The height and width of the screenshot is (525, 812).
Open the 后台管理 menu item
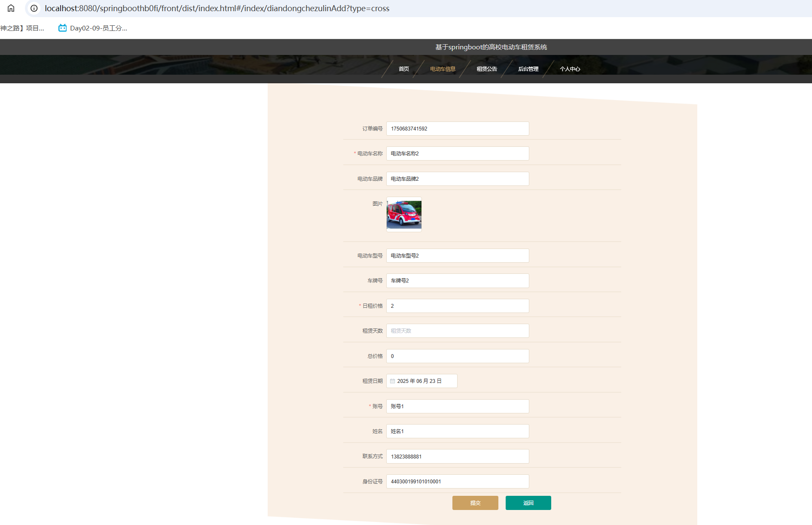(x=528, y=69)
